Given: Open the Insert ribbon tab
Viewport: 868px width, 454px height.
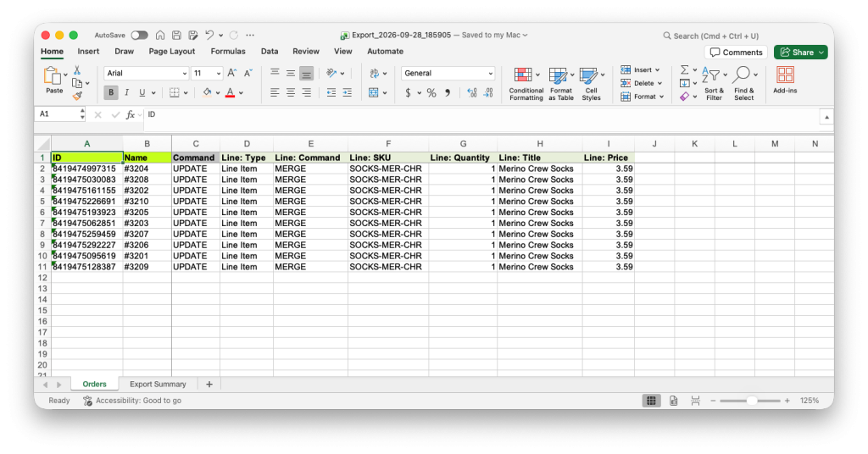Looking at the screenshot, I should (88, 52).
